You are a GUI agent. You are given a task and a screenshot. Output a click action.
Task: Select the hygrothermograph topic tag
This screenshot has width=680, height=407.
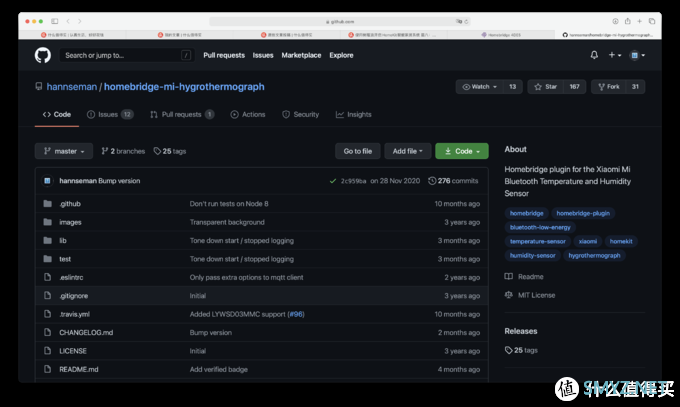pos(594,256)
